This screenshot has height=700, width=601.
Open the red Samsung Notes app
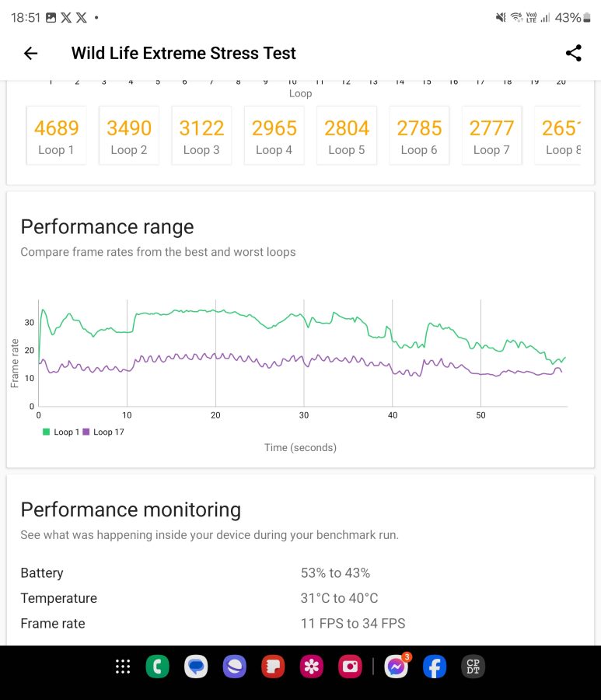pyautogui.click(x=273, y=667)
